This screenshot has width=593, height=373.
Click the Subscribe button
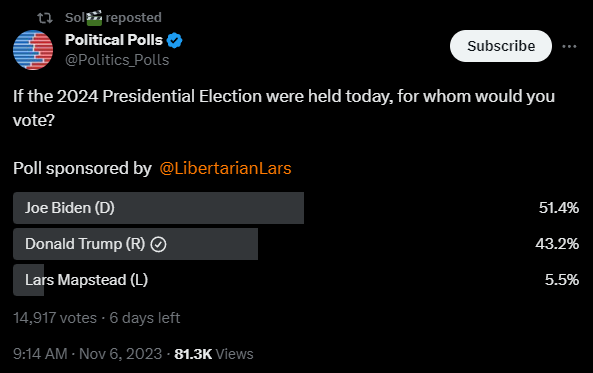[501, 46]
